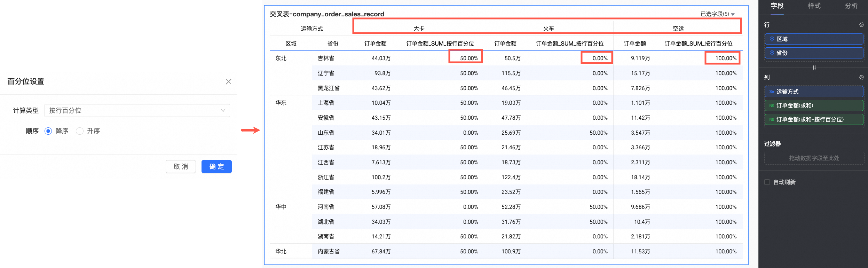The width and height of the screenshot is (868, 268).
Task: Switch to the 分析 tab
Action: coord(851,6)
